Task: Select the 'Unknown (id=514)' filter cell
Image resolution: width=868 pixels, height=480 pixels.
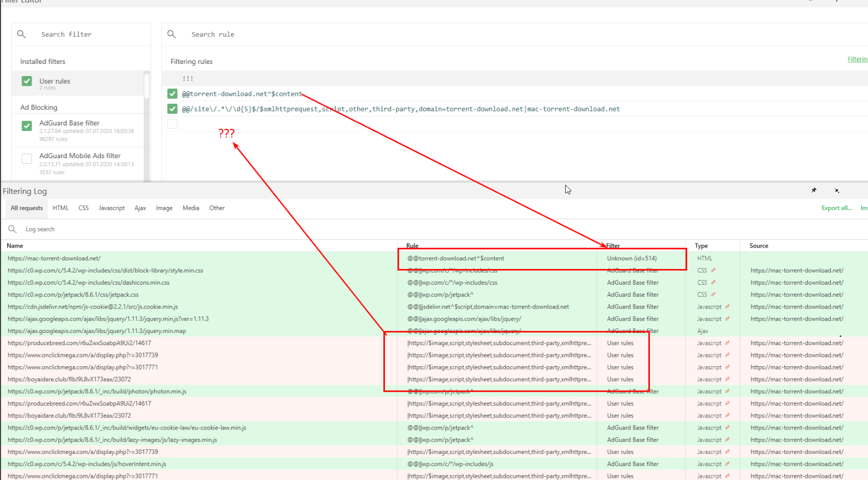Action: pos(632,259)
